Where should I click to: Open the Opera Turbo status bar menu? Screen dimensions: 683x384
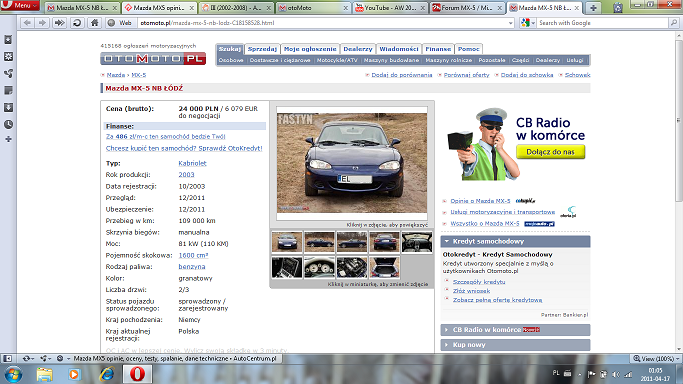pos(62,358)
